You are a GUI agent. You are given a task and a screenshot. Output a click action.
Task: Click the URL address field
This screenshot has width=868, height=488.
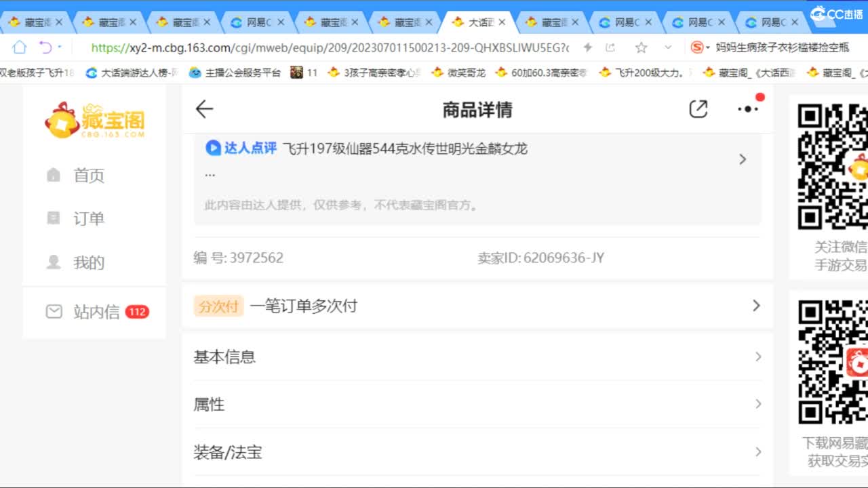[x=330, y=47]
